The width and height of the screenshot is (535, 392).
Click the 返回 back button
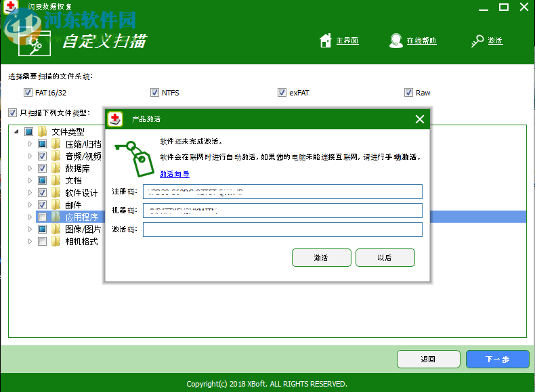tap(429, 359)
